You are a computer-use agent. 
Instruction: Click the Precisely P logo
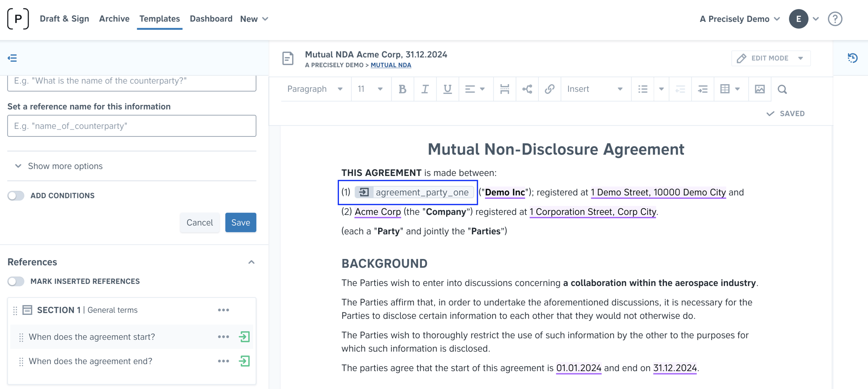18,19
